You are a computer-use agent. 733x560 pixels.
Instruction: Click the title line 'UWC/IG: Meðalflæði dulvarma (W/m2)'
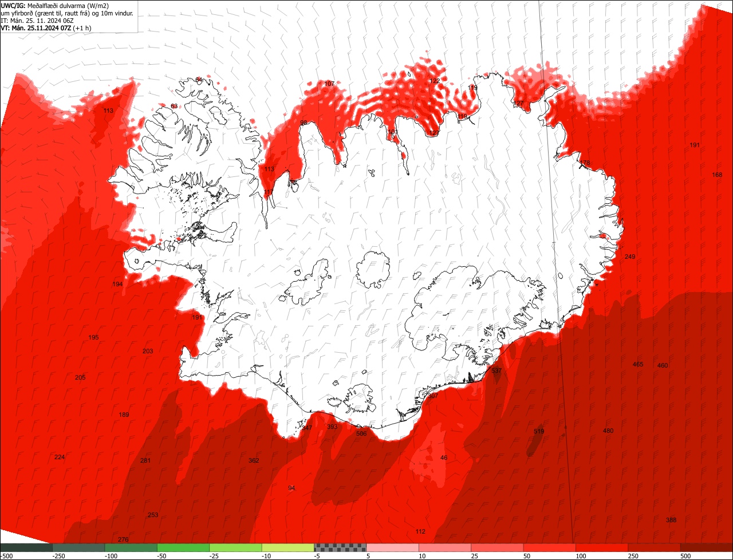click(x=55, y=5)
